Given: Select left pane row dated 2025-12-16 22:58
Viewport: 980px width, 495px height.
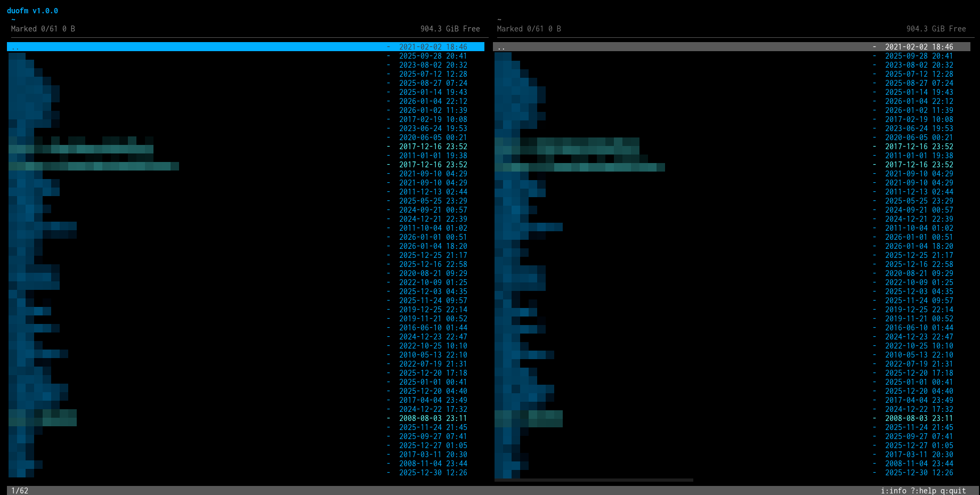Looking at the screenshot, I should (246, 264).
